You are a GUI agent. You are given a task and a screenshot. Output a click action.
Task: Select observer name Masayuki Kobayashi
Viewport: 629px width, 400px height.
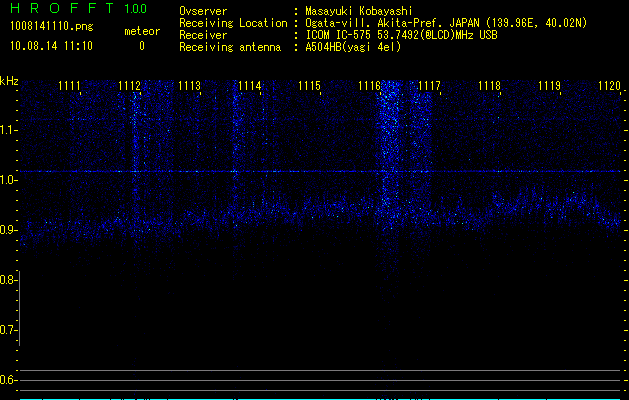tap(359, 11)
